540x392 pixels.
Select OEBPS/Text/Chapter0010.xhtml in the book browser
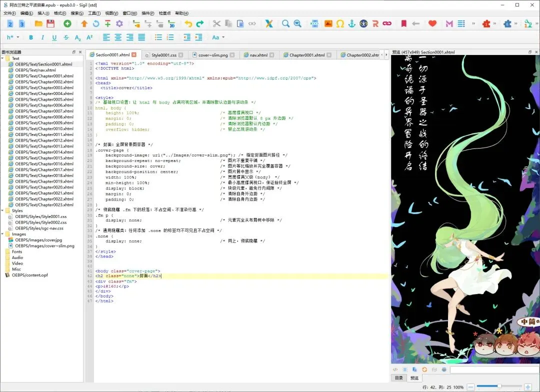44,128
